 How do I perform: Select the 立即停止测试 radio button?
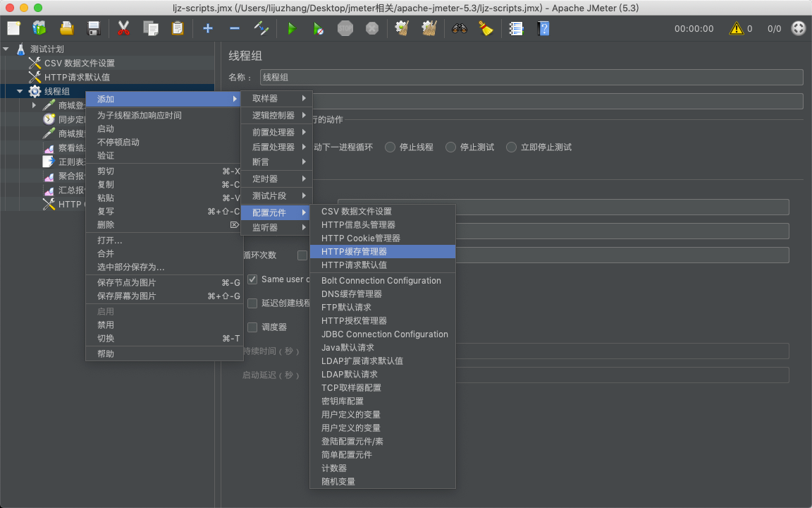tap(511, 147)
